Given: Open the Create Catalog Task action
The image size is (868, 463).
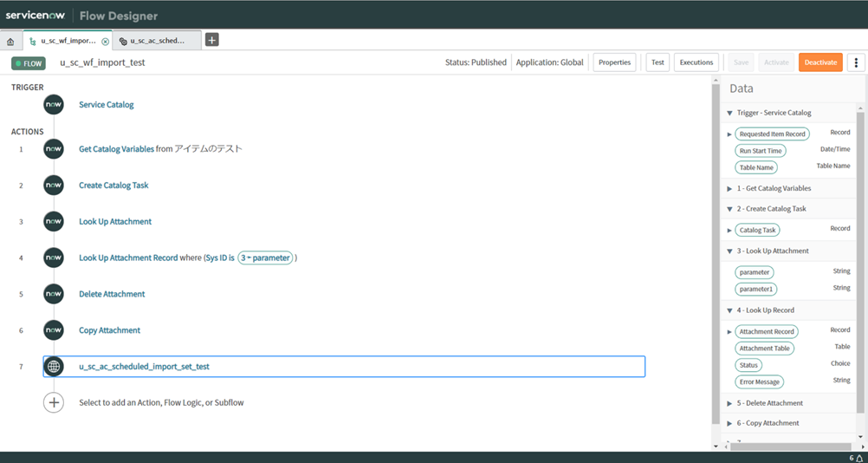Looking at the screenshot, I should coord(113,186).
